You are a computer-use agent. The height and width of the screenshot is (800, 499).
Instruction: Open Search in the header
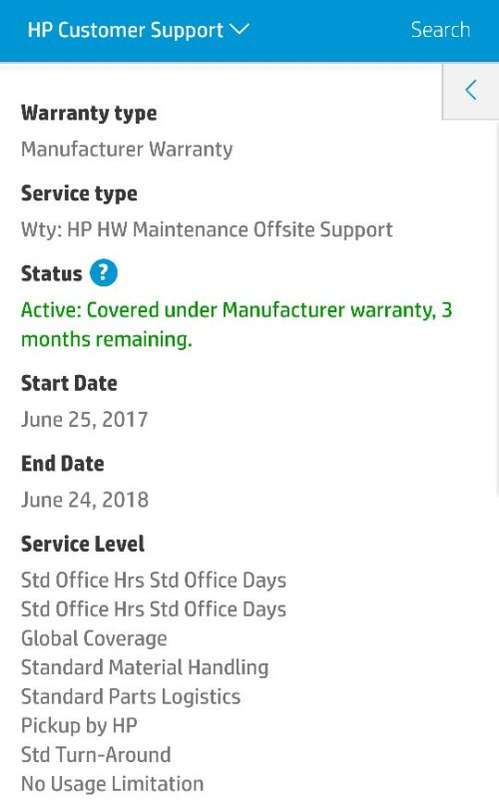click(x=440, y=30)
